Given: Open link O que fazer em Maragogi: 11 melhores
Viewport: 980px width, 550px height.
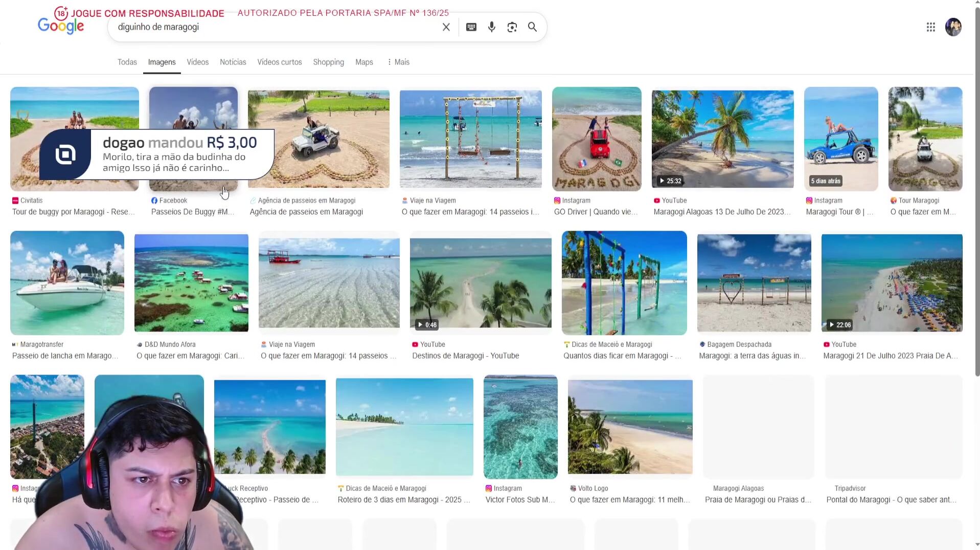Looking at the screenshot, I should [x=630, y=500].
